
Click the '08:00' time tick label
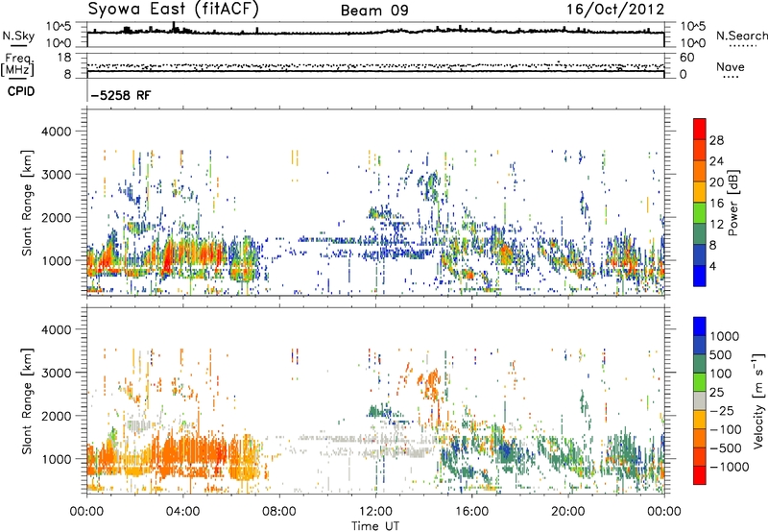click(x=279, y=512)
